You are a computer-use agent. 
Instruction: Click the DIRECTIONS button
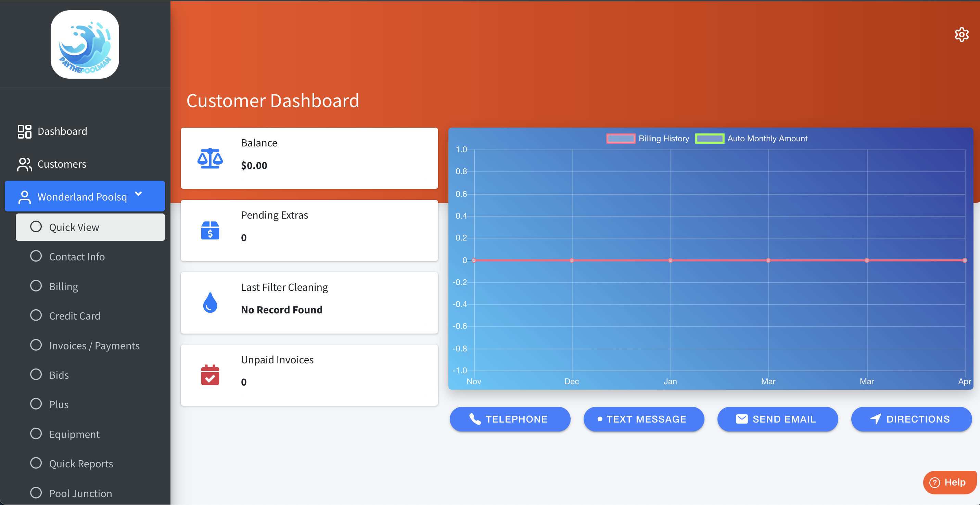911,419
